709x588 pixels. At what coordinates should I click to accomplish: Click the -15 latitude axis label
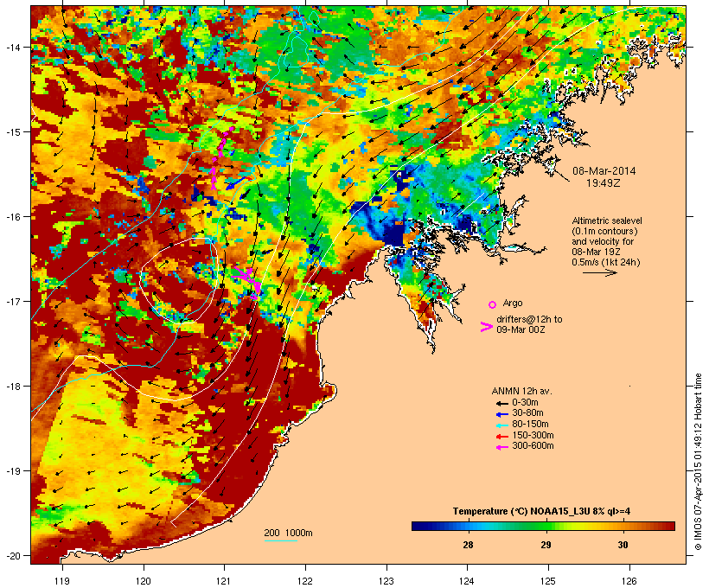14,132
